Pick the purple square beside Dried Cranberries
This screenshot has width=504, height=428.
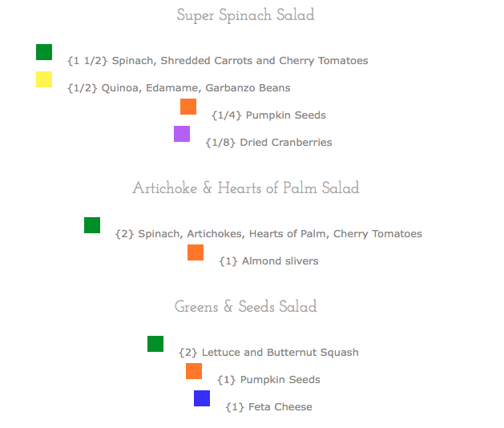tap(182, 134)
